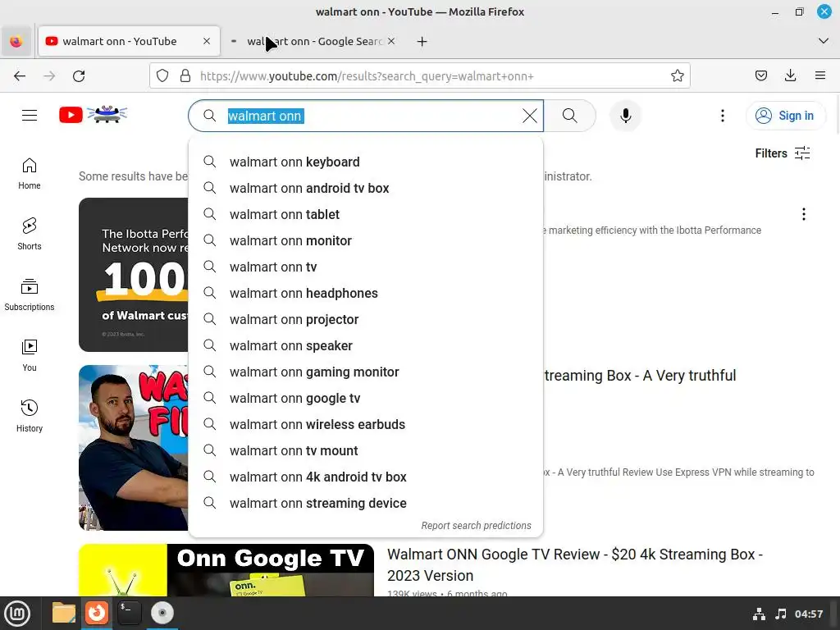Switch to the walmart onn - Google Search tab
This screenshot has width=840, height=630.
click(x=314, y=41)
